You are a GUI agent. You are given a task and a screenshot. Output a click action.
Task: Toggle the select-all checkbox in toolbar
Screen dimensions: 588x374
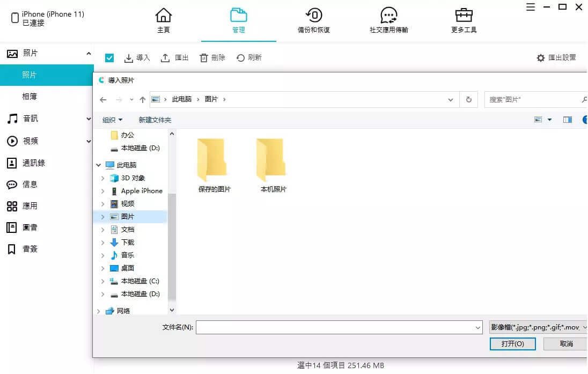(109, 58)
